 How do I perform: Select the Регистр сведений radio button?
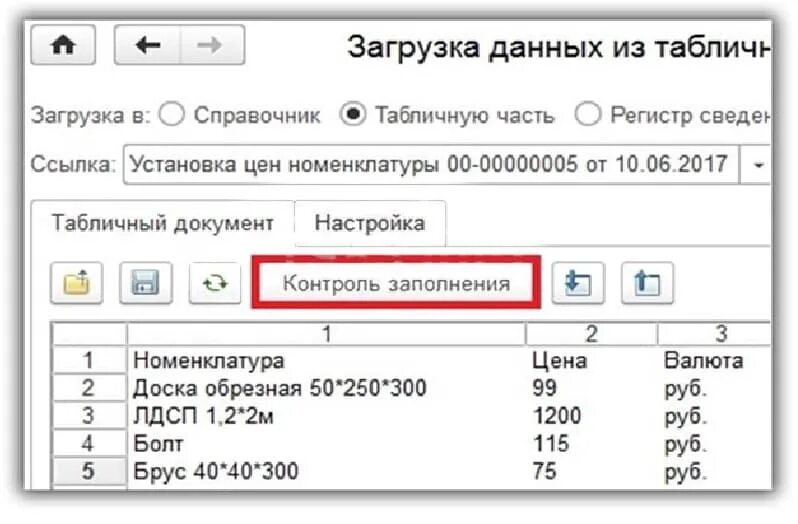click(588, 114)
